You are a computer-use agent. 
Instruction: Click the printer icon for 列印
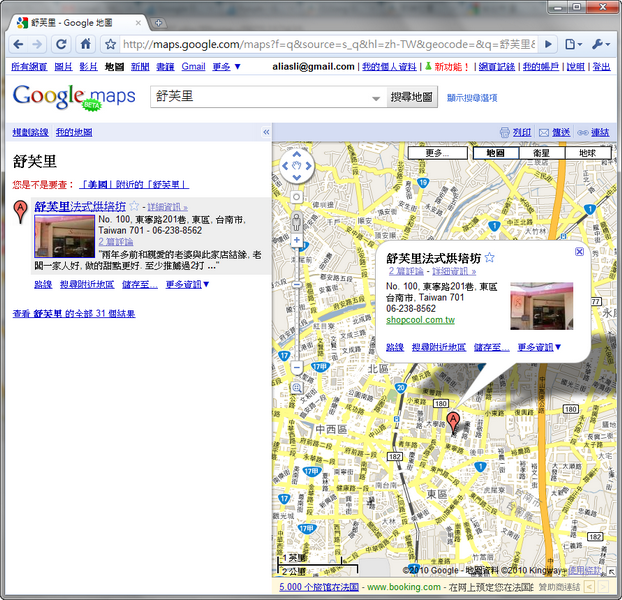click(x=505, y=132)
